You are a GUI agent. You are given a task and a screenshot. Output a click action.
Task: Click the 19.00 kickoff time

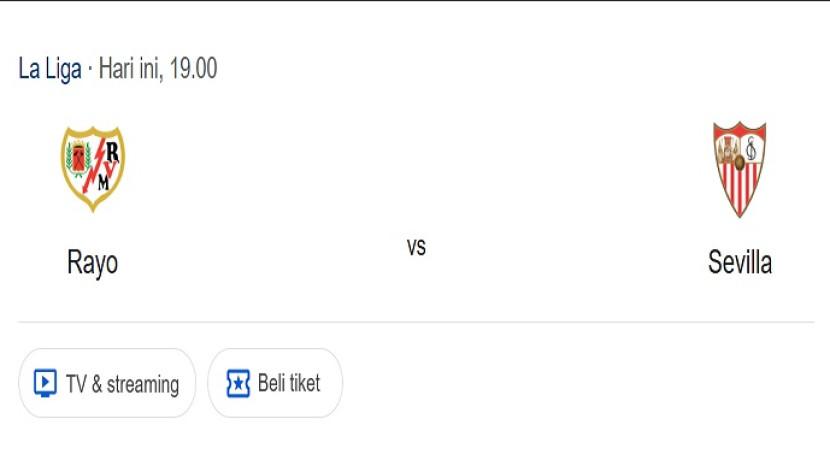(x=193, y=70)
